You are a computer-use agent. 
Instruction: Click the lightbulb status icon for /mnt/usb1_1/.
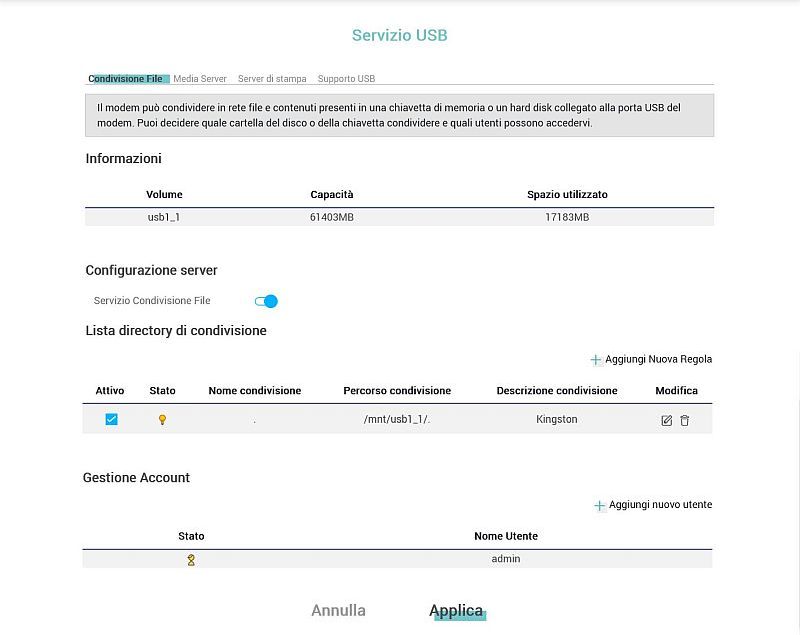pyautogui.click(x=162, y=420)
